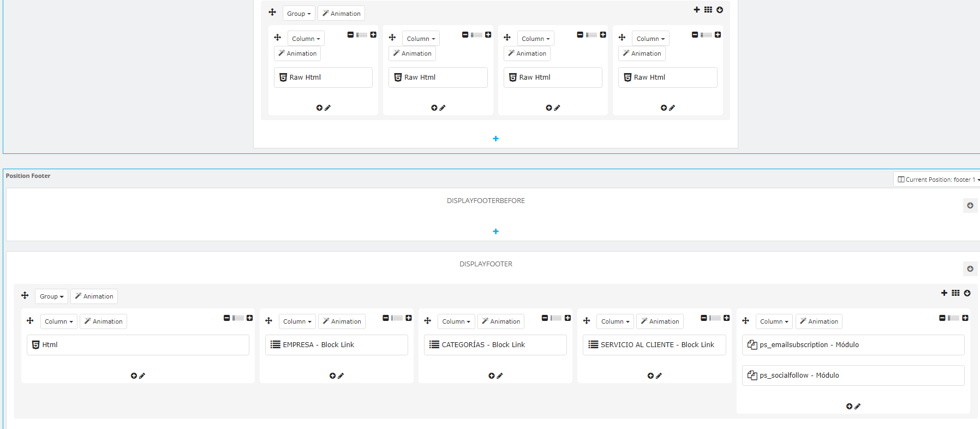Click Animation button in the CATEGORÍAS column
980x429 pixels.
coord(501,321)
